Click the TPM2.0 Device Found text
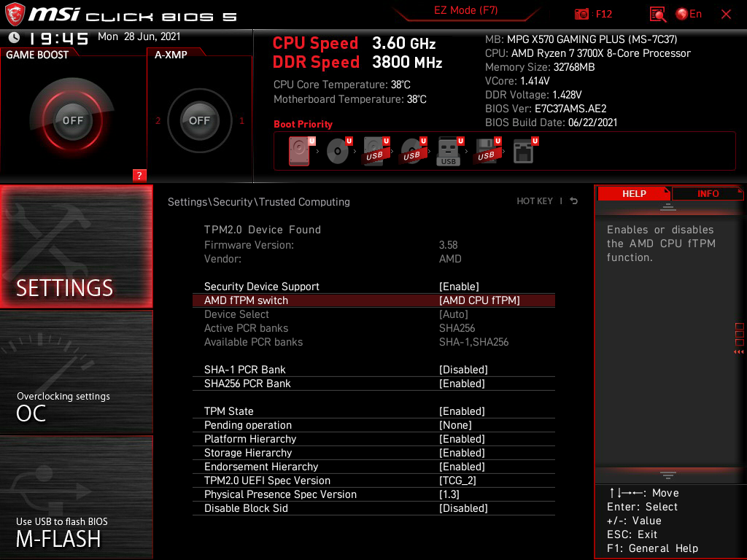Image resolution: width=747 pixels, height=560 pixels. (x=263, y=230)
